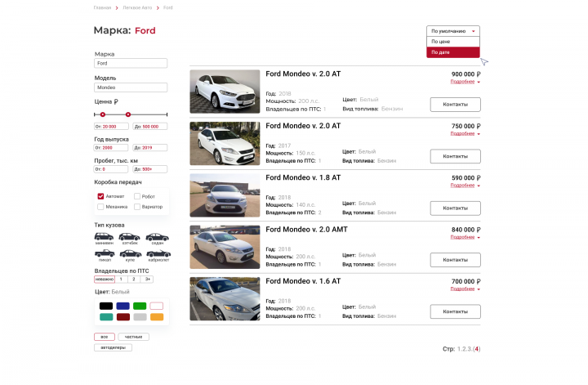Open Ford Mondeo v. 1.6 AT listing title

point(303,281)
